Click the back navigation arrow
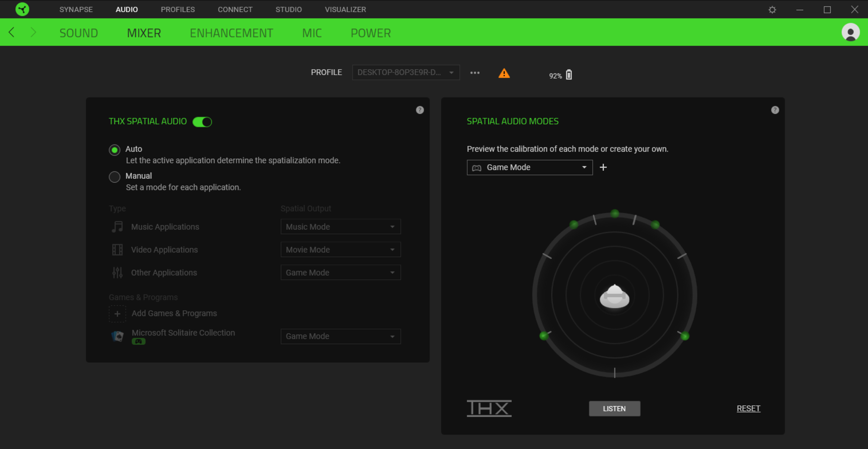Viewport: 868px width, 449px height. (12, 32)
